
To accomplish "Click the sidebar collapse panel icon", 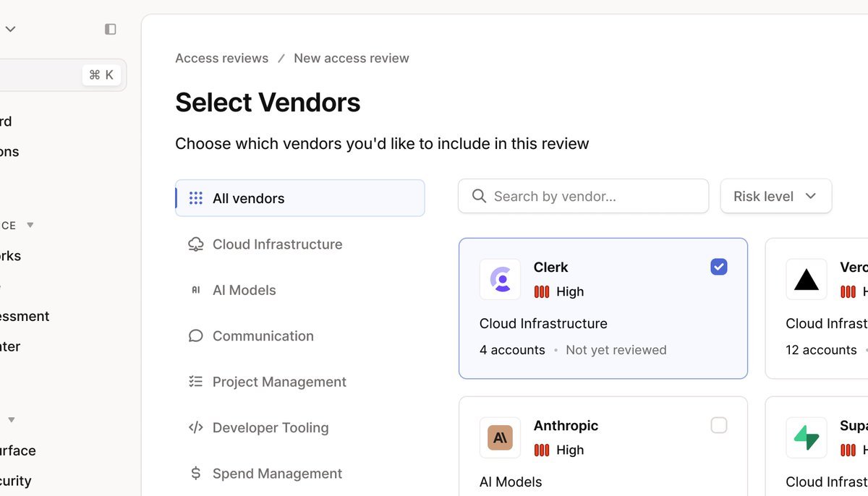I will 111,29.
